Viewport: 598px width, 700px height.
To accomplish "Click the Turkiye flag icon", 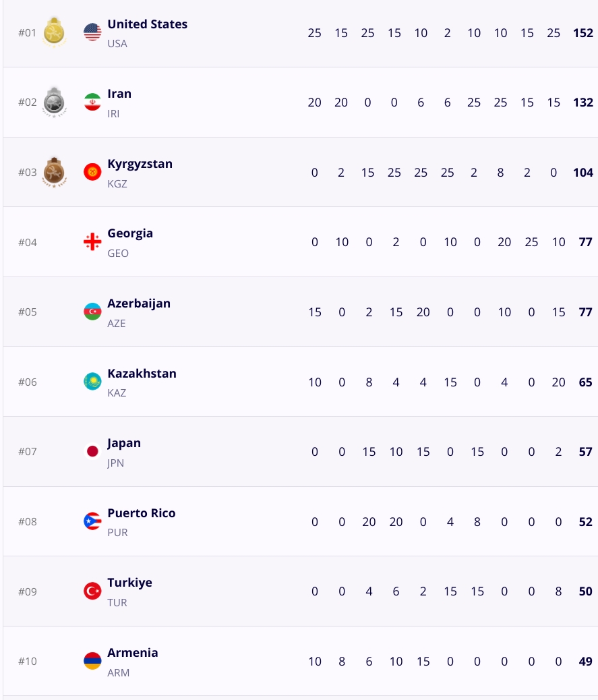I will point(92,591).
